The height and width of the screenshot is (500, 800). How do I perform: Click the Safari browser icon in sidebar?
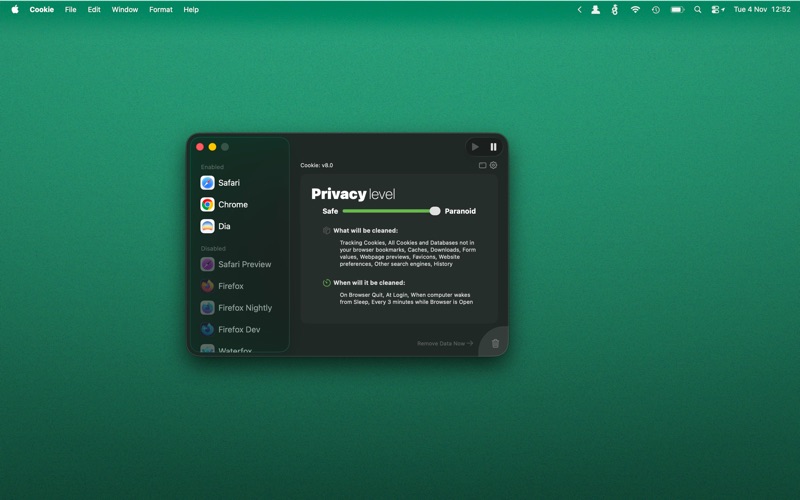(x=207, y=183)
